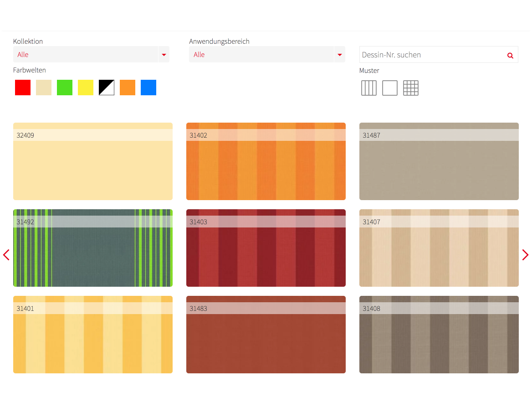Open the Kollektion dropdown
Image resolution: width=532 pixels, height=413 pixels.
pos(91,55)
